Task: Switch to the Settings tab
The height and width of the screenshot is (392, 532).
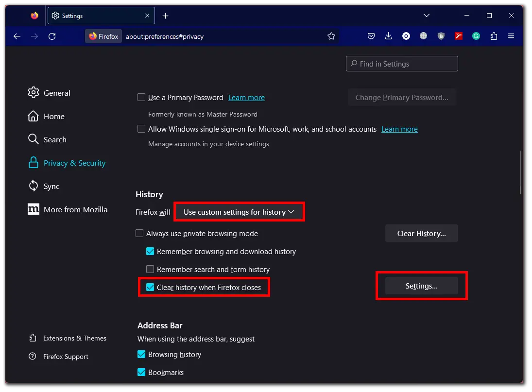Action: 97,15
